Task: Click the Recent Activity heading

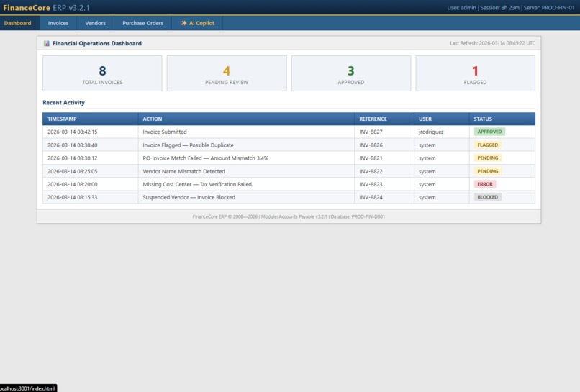Action: (63, 102)
